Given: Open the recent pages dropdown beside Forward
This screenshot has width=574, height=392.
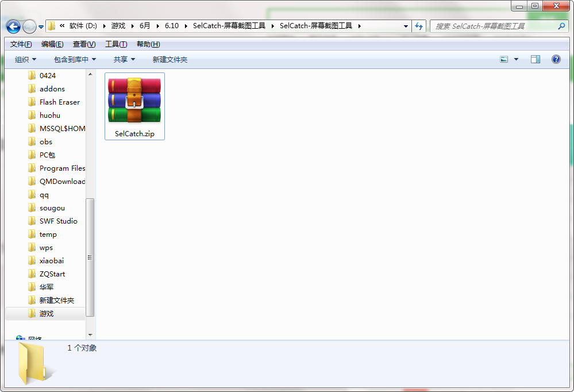Looking at the screenshot, I should tap(41, 27).
